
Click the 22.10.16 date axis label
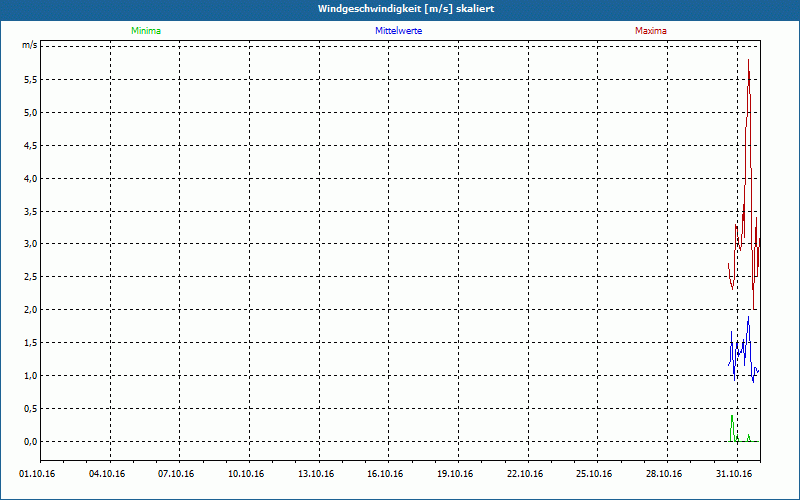tap(526, 474)
